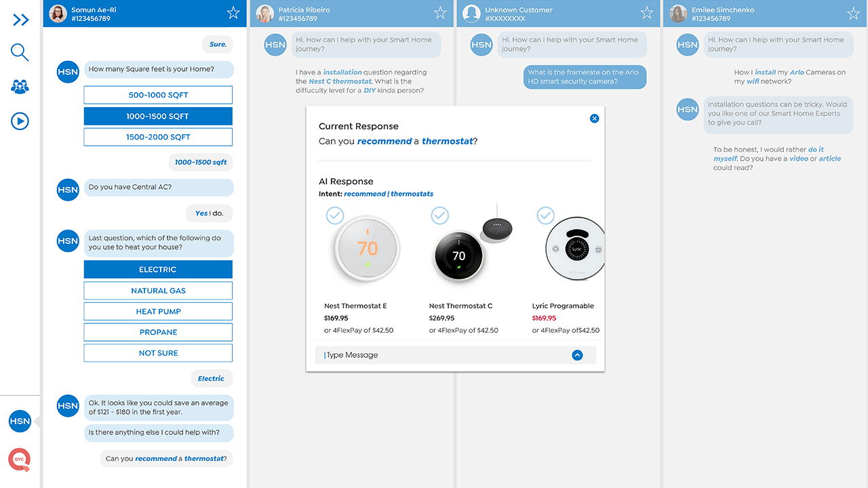This screenshot has width=868, height=488.
Task: Click the red $169.95 Lyric price
Action: tap(544, 318)
